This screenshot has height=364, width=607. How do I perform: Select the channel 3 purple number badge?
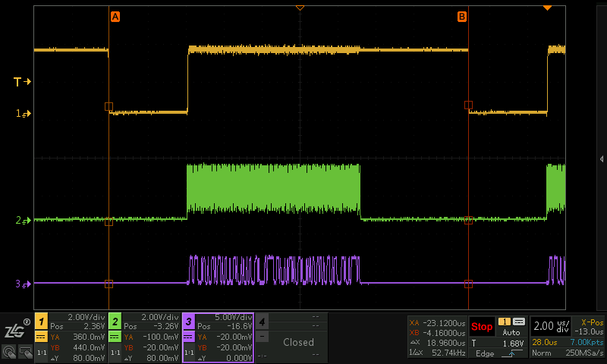point(188,322)
